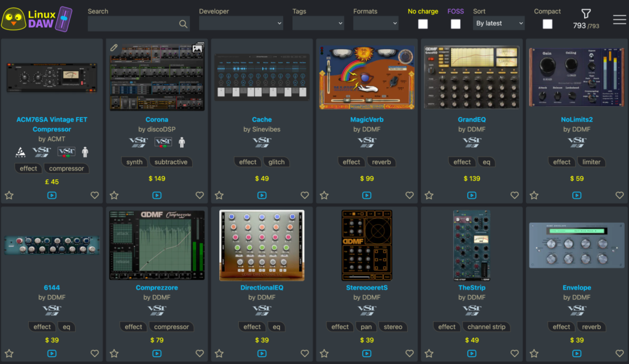Open TheStrip plugin screenshot thumbnail

click(472, 246)
